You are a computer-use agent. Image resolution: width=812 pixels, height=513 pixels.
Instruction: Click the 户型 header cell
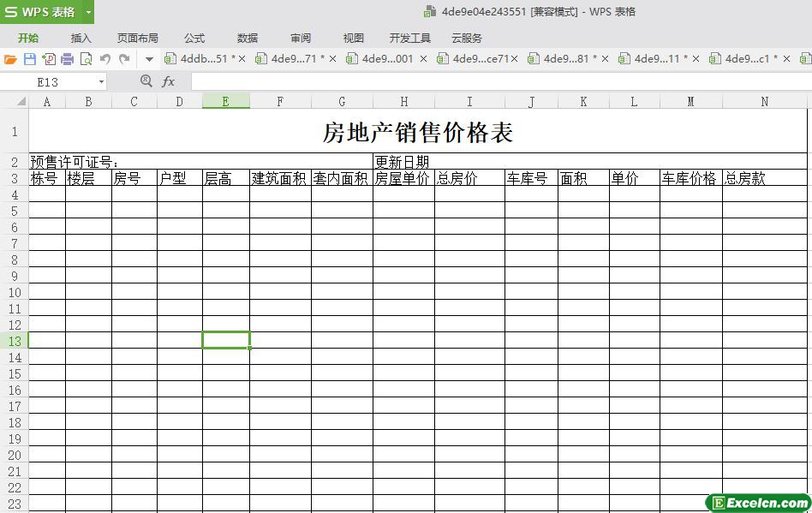coord(180,178)
